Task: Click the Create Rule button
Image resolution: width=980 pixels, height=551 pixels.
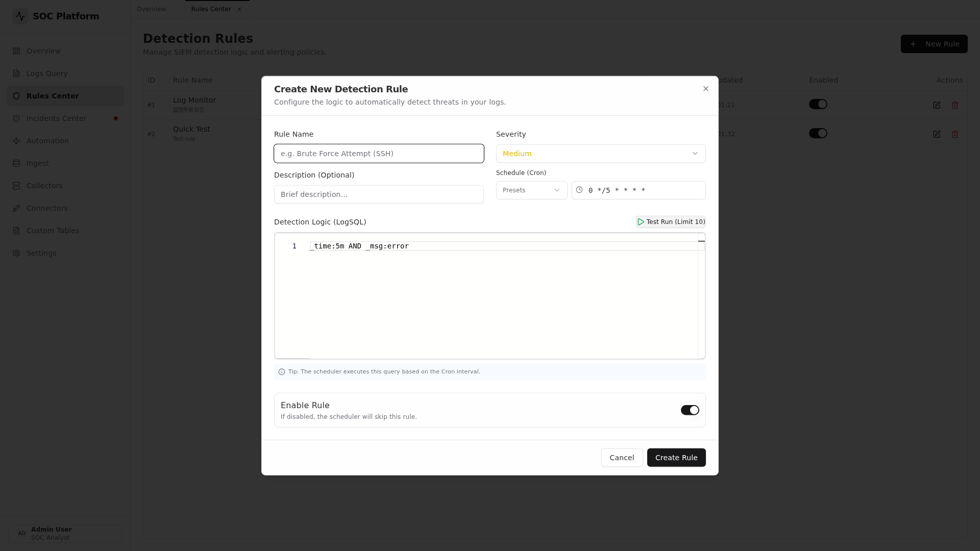Action: click(x=676, y=458)
